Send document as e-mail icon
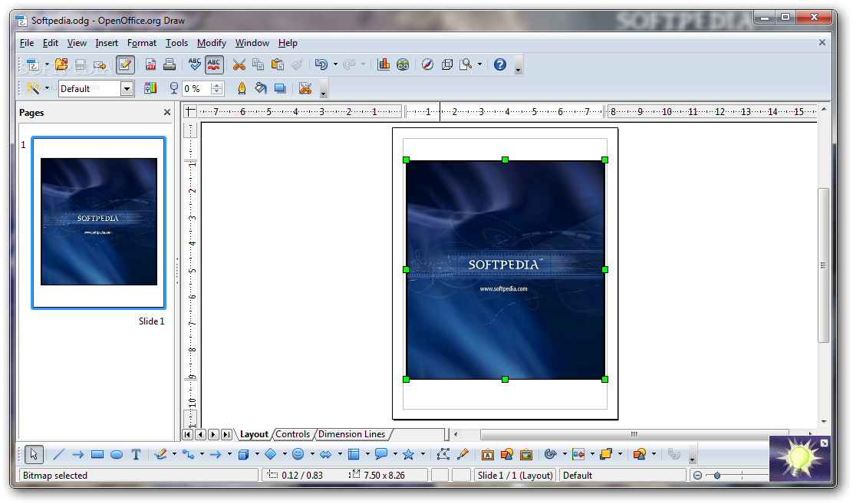853x504 pixels. [100, 64]
